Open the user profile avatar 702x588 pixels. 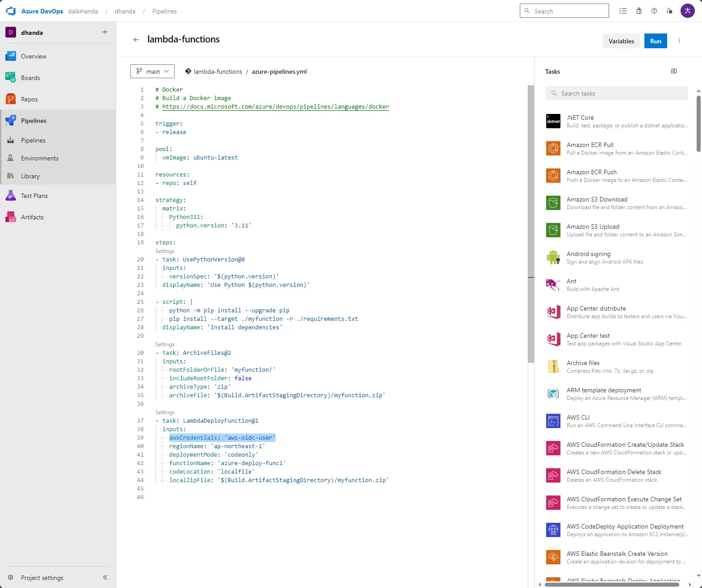[688, 11]
